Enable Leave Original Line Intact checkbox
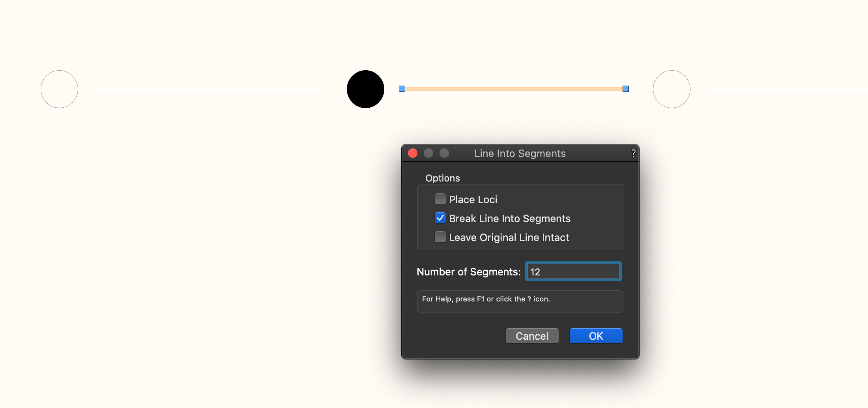Screen dimensions: 868x408 coord(440,237)
